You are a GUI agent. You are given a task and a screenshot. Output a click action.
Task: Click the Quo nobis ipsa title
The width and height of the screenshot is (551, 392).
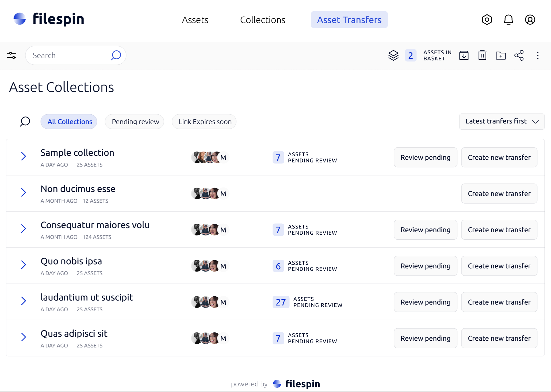[71, 261]
